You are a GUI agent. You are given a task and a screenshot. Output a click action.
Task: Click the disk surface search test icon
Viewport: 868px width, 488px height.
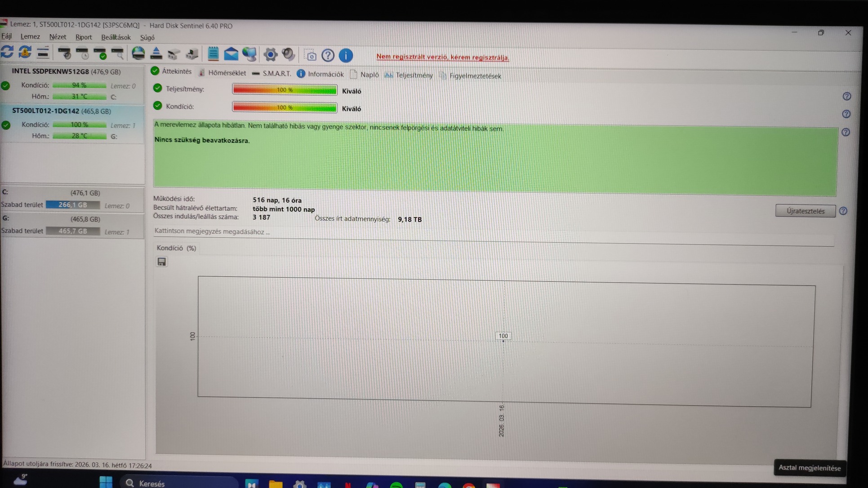click(118, 54)
